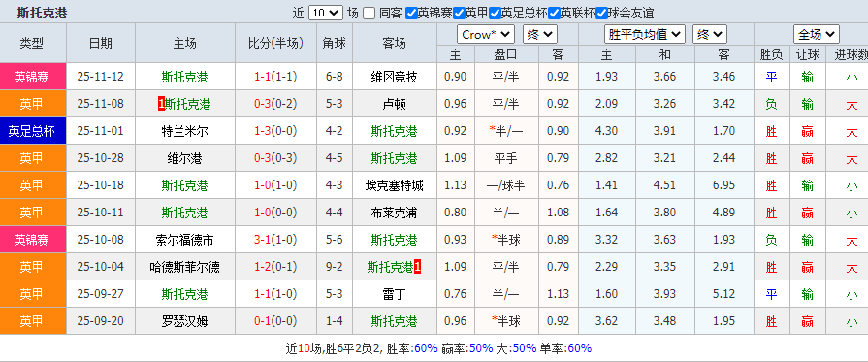The image size is (868, 362).
Task: Click the red card marker on the 哈德斯菲尔德 row
Action: pyautogui.click(x=418, y=267)
